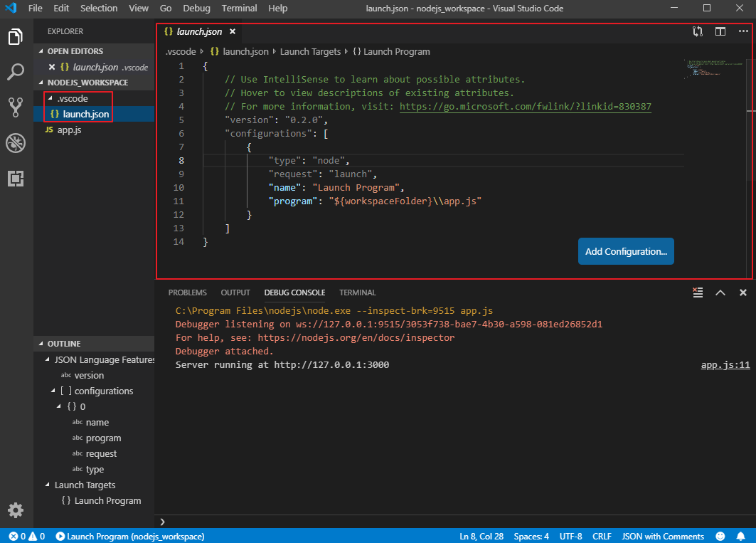Image resolution: width=756 pixels, height=543 pixels.
Task: Open the Search view in activity bar
Action: [16, 72]
